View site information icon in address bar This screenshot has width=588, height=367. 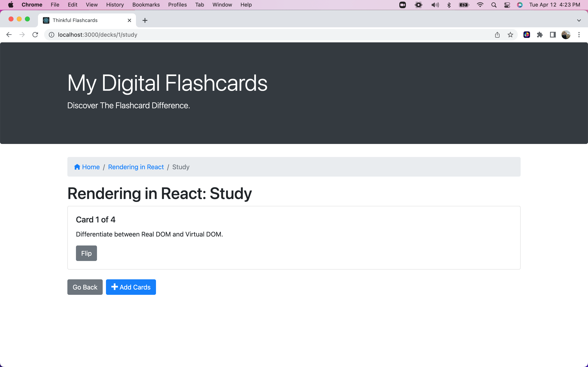click(x=51, y=35)
